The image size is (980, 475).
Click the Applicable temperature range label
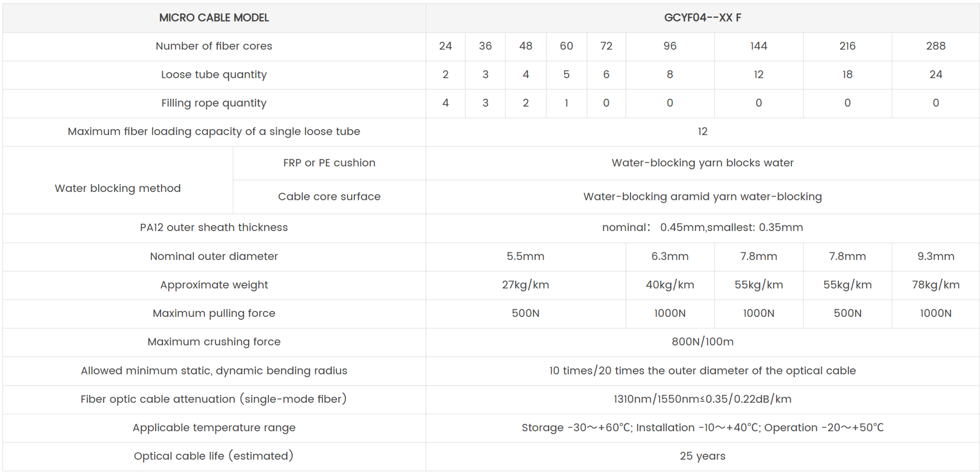[x=214, y=428]
